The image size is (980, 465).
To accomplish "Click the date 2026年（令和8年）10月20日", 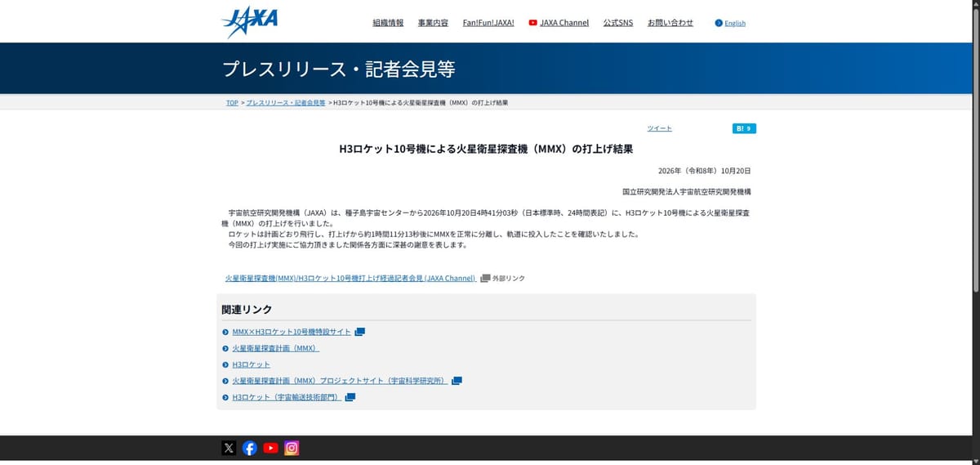I will 704,172.
